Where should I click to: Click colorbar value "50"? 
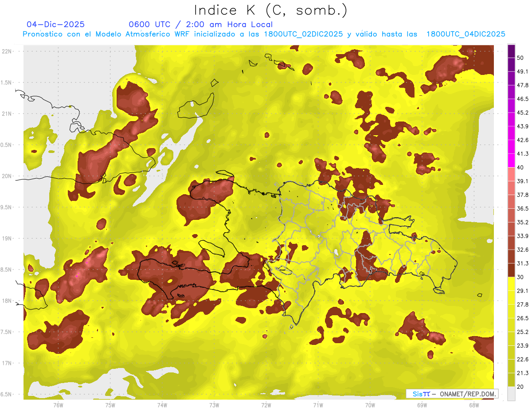520,58
